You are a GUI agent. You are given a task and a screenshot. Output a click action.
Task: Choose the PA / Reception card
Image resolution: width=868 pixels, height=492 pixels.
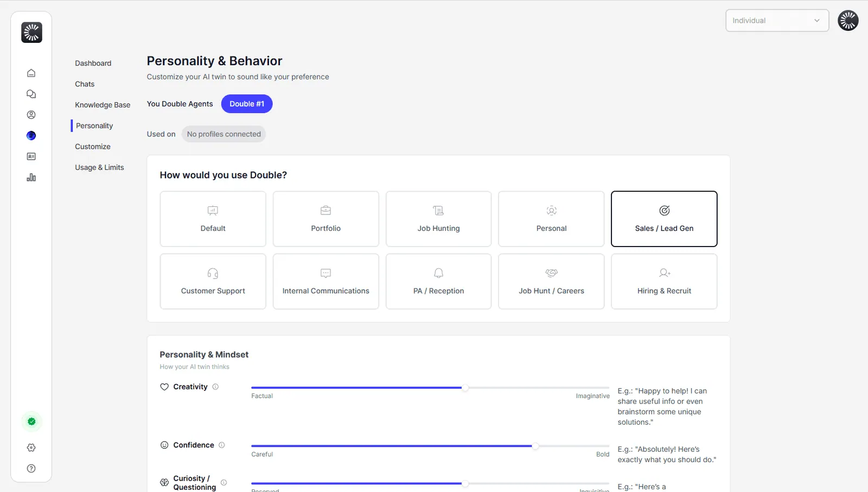pos(438,281)
